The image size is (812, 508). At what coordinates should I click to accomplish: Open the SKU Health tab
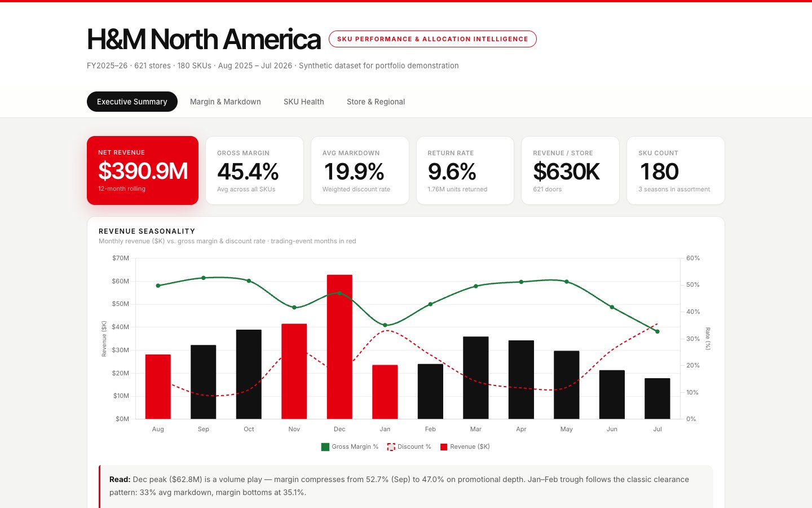pos(304,102)
